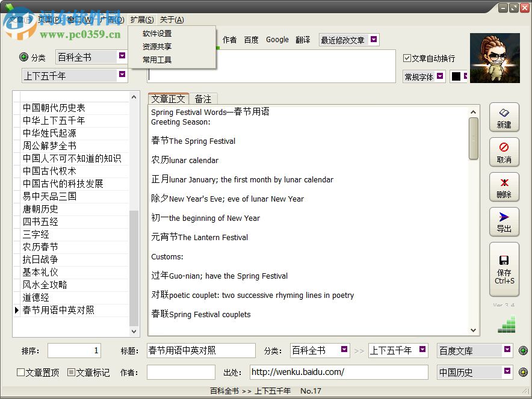Open the bottom 百科全书 category dropdown

(x=344, y=349)
